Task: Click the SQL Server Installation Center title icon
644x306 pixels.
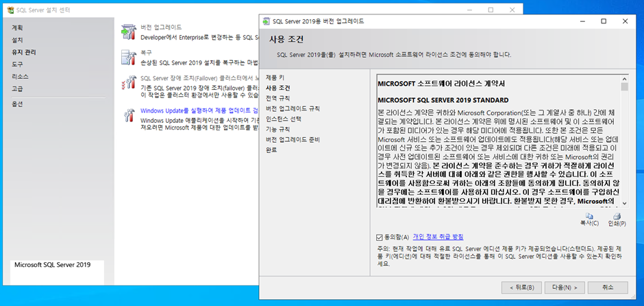Action: coord(10,10)
